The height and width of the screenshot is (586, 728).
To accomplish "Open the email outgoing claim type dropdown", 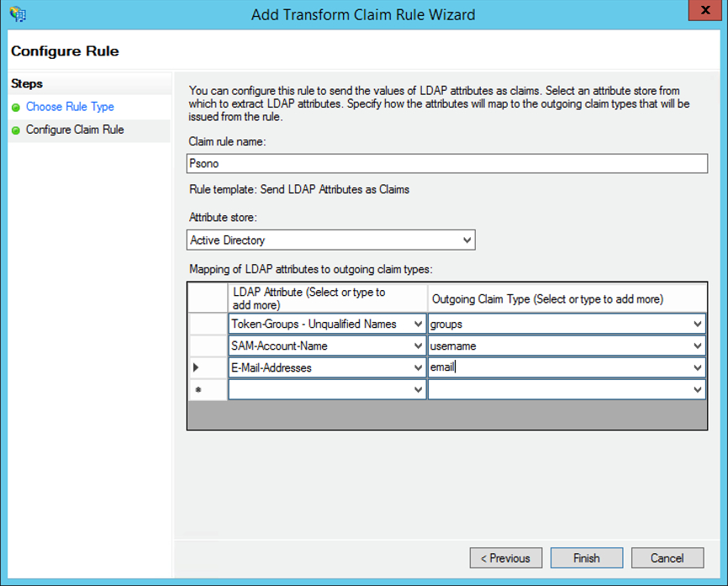I will pos(698,367).
